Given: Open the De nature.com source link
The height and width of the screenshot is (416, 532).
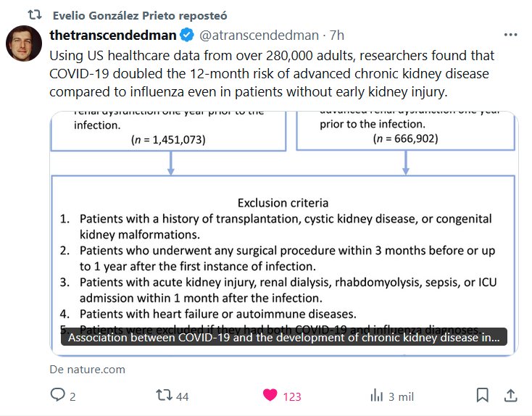Looking at the screenshot, I should [88, 369].
